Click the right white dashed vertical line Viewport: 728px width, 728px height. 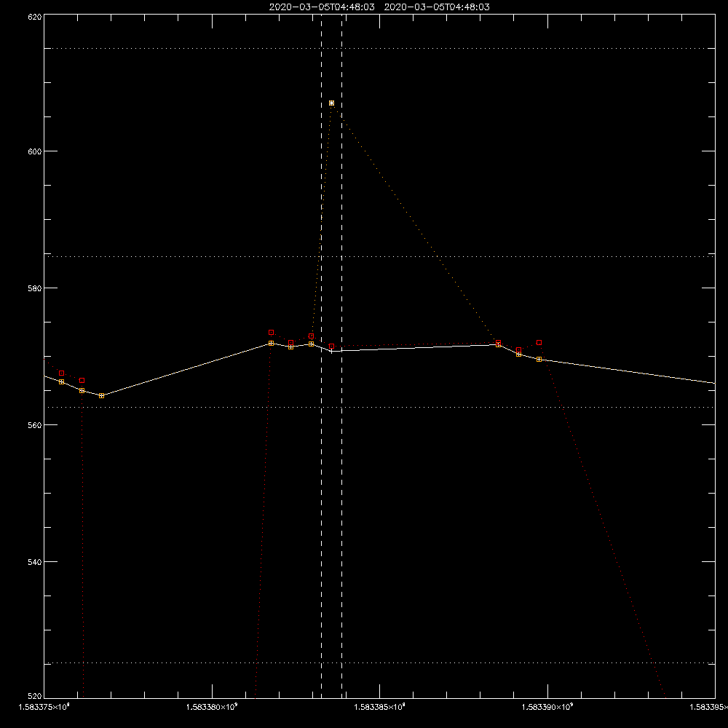(342, 356)
